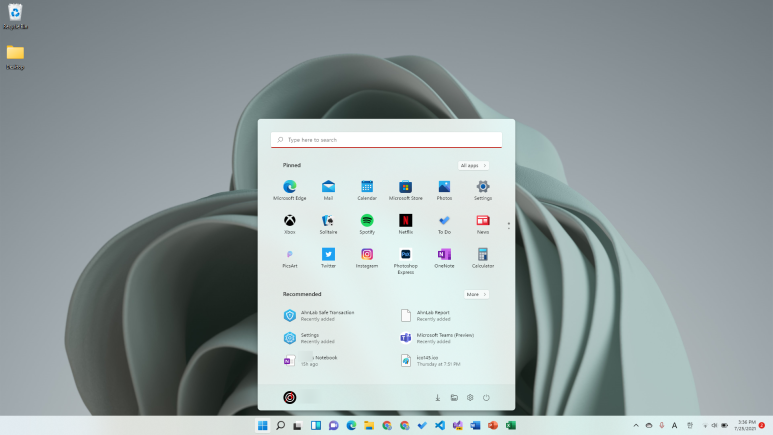Open File Explorer on the taskbar

tap(369, 425)
